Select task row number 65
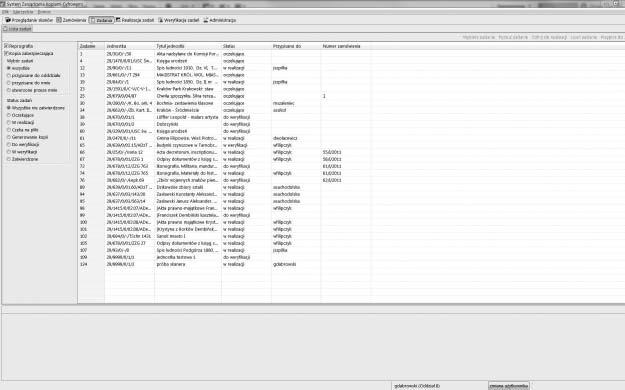The height and width of the screenshot is (390, 625). tap(351, 145)
